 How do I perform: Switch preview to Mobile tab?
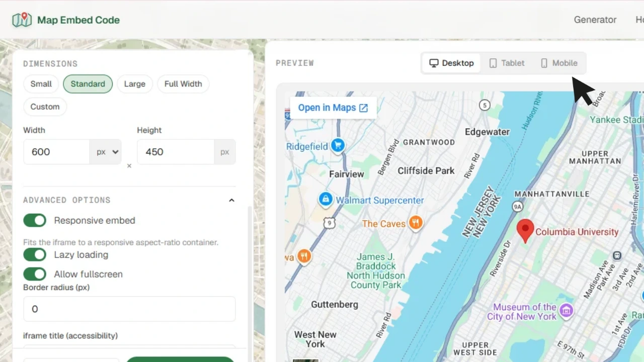tap(558, 63)
